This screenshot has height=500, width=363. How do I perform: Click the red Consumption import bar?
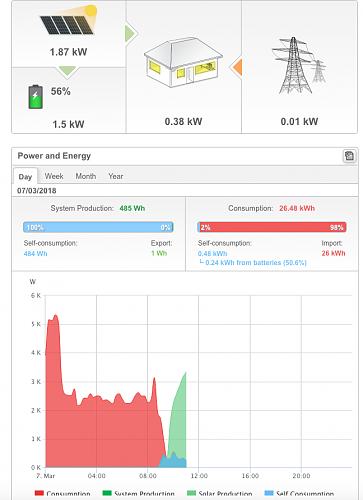[272, 227]
